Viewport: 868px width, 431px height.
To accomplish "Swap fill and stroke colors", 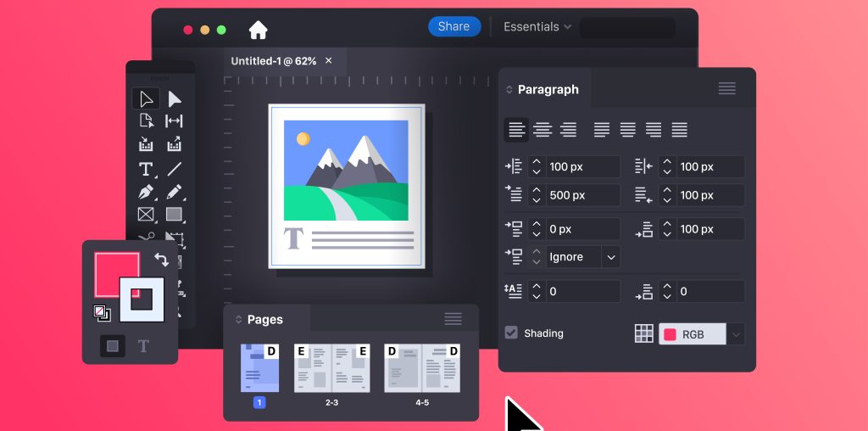I will coord(161,260).
